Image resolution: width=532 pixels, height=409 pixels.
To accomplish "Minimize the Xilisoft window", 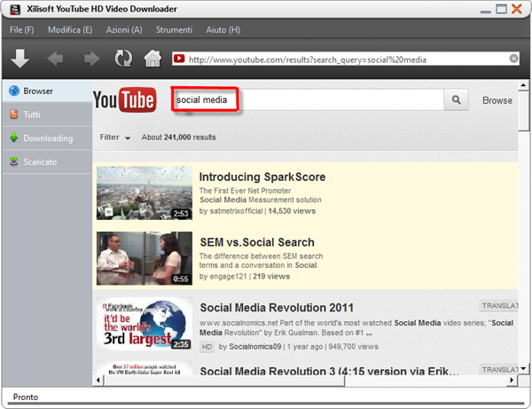I will click(x=486, y=12).
